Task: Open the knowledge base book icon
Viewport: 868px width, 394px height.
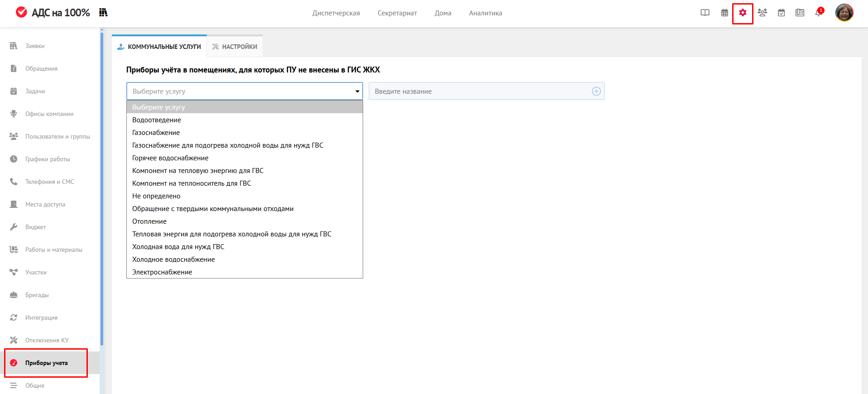Action: (705, 13)
